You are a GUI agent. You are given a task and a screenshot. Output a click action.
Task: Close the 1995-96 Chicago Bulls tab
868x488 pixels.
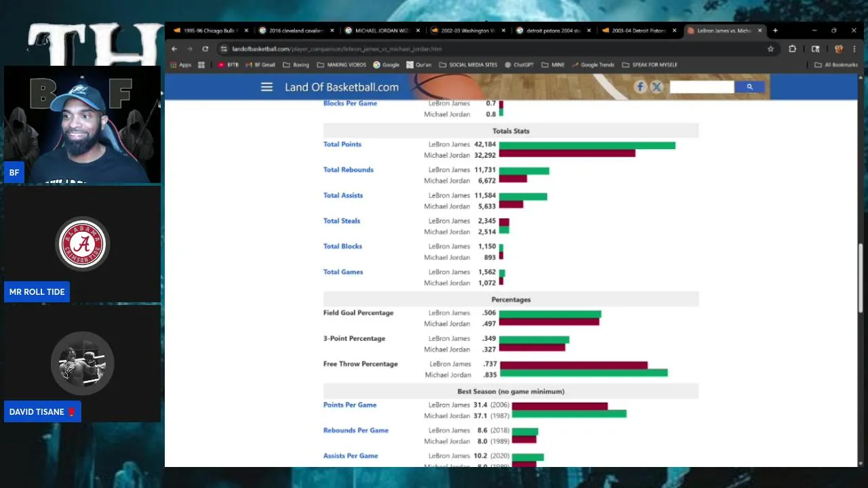[246, 30]
